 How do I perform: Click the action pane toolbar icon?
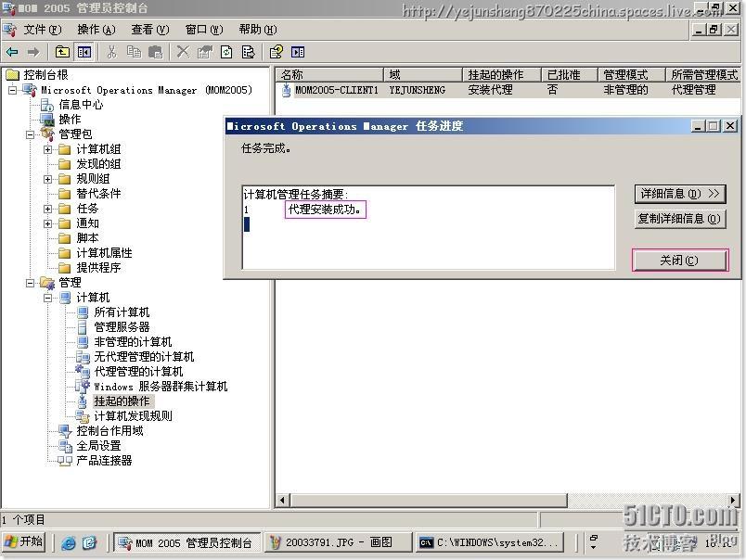[298, 52]
